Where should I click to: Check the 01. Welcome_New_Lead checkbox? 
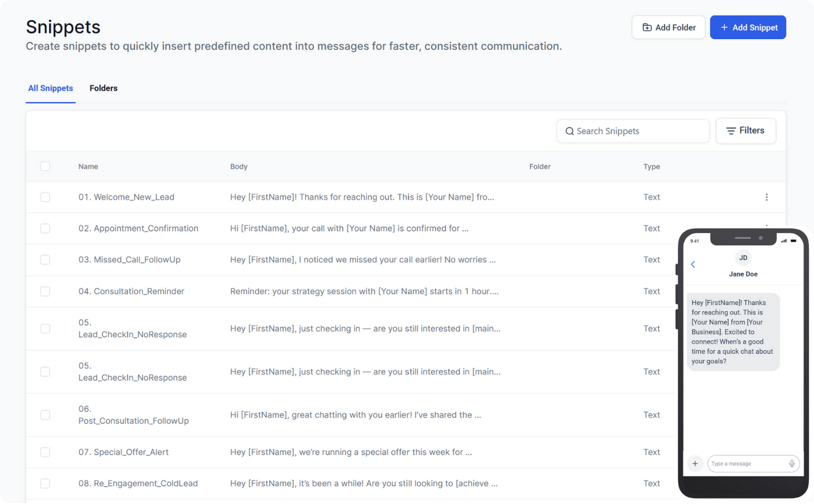pos(45,197)
